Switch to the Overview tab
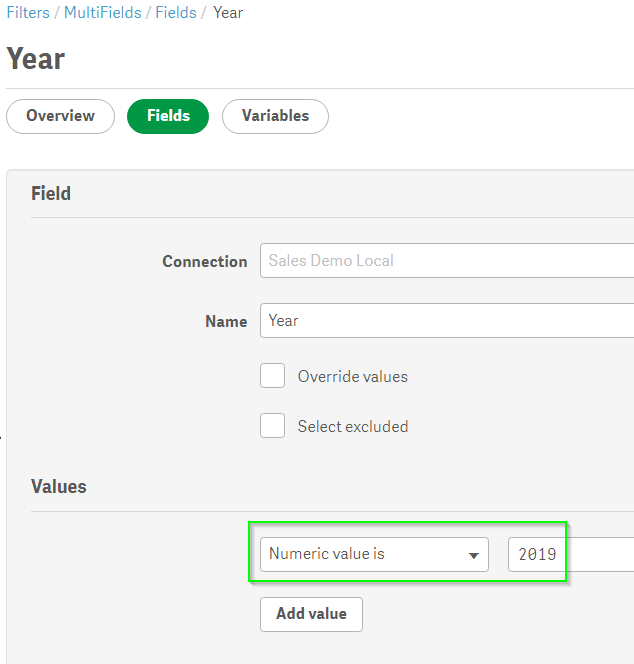This screenshot has height=664, width=634. [61, 116]
